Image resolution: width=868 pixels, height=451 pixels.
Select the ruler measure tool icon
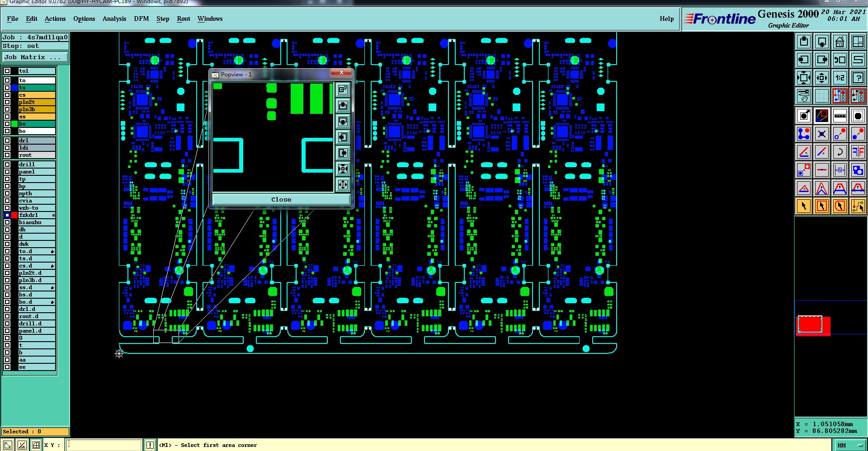(x=840, y=116)
